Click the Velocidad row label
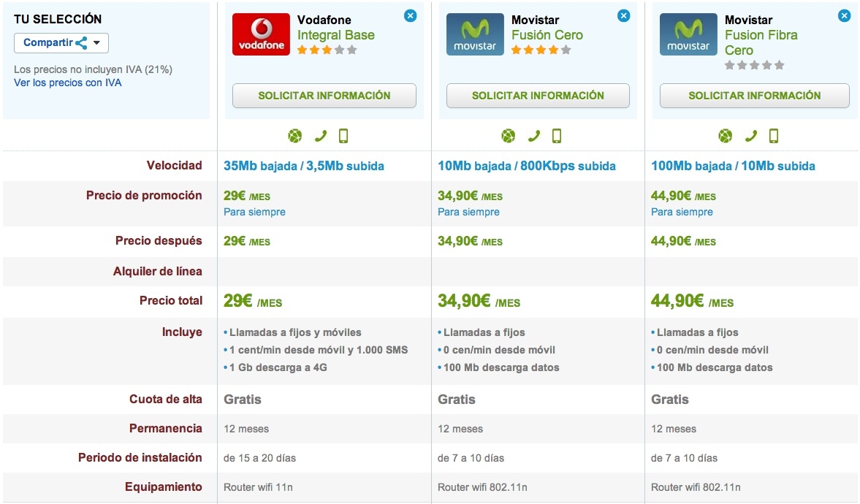The height and width of the screenshot is (504, 860). [x=174, y=166]
